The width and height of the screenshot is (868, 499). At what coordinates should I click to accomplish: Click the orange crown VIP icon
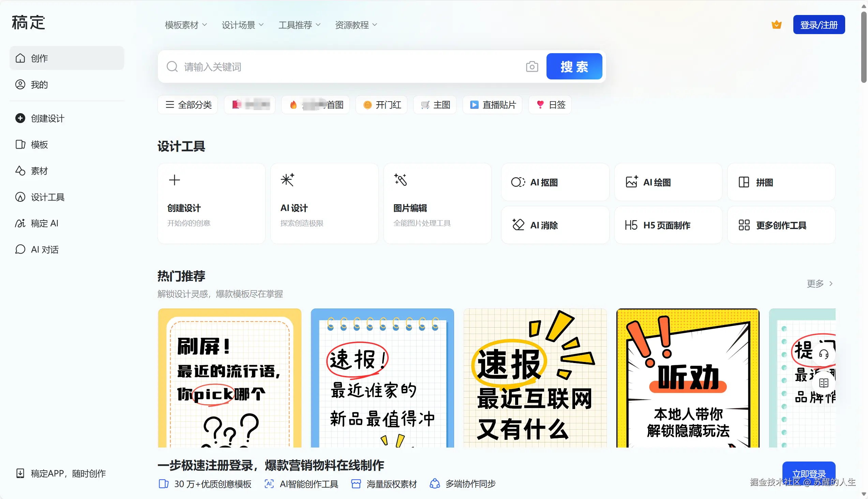coord(776,25)
